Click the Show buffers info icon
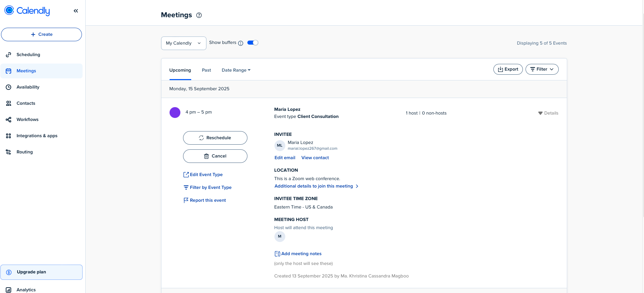Image resolution: width=644 pixels, height=293 pixels. coord(241,43)
